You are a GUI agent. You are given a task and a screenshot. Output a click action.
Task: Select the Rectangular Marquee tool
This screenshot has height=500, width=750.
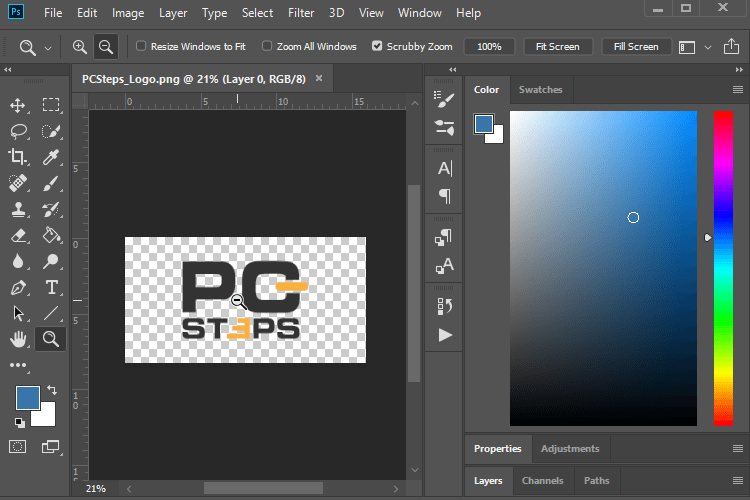[x=51, y=105]
